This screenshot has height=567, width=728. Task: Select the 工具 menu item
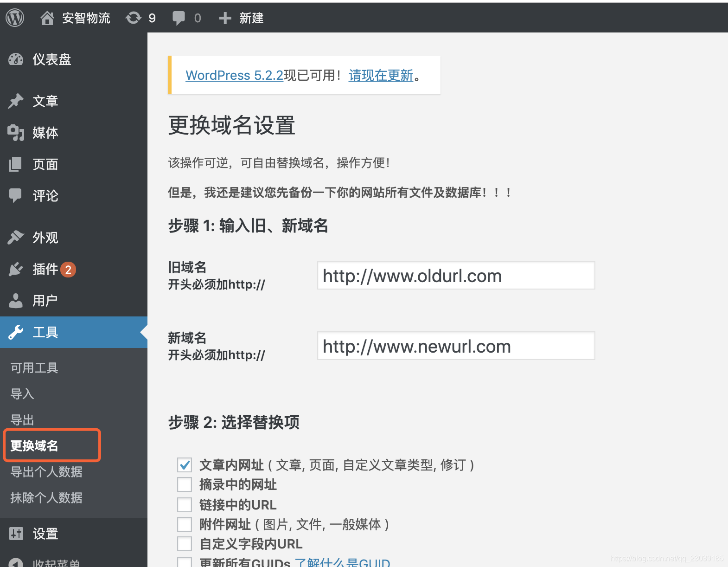pyautogui.click(x=74, y=332)
